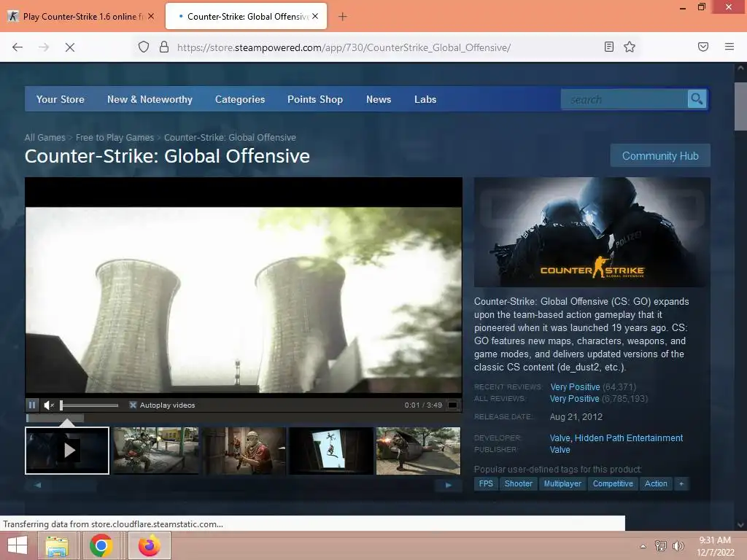Open the News section
This screenshot has height=560, width=747.
(379, 99)
